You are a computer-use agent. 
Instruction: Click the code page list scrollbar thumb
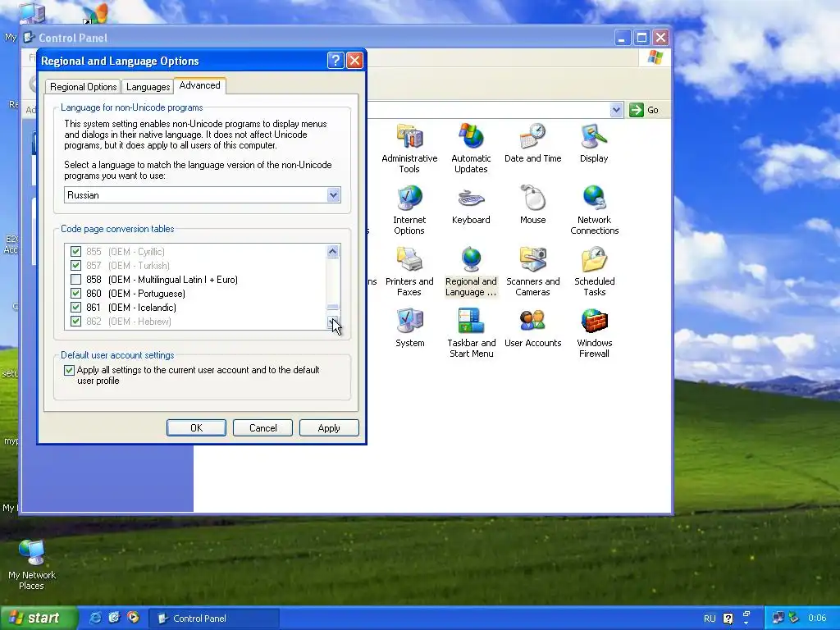coord(333,307)
